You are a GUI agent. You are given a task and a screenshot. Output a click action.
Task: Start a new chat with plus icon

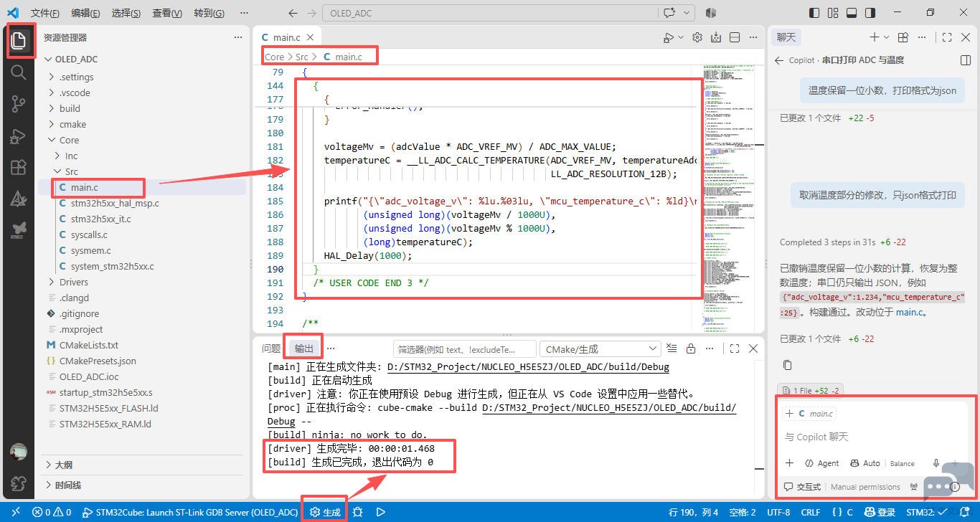pos(875,37)
